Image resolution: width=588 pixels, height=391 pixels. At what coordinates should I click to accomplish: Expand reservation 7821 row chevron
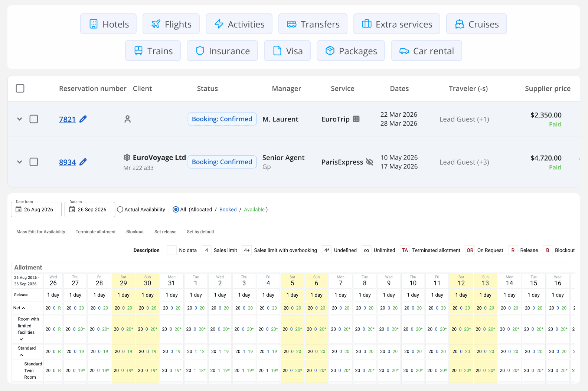pyautogui.click(x=20, y=119)
